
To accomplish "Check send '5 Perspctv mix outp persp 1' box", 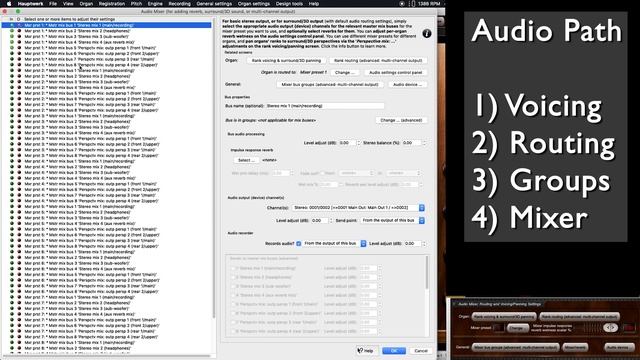I will click(x=234, y=304).
